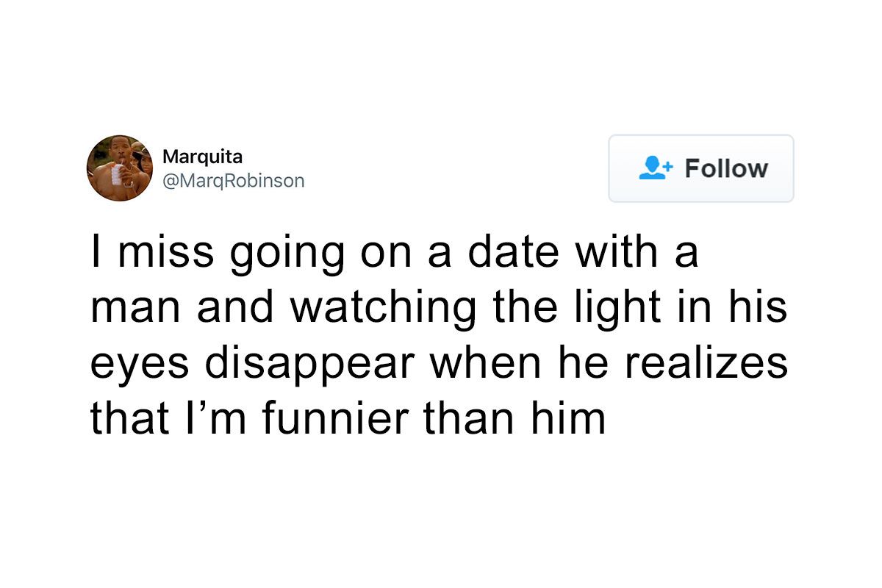882x588 pixels.
Task: Click the Follow button
Action: [700, 168]
